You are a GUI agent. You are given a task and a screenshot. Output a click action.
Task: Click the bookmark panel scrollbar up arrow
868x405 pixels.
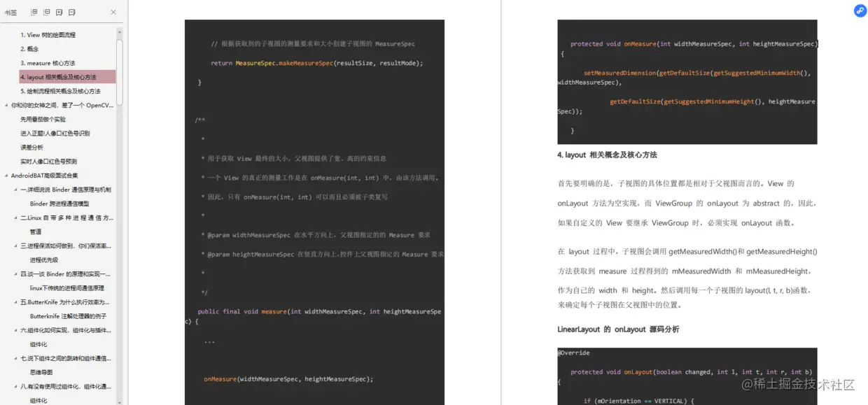(x=120, y=31)
